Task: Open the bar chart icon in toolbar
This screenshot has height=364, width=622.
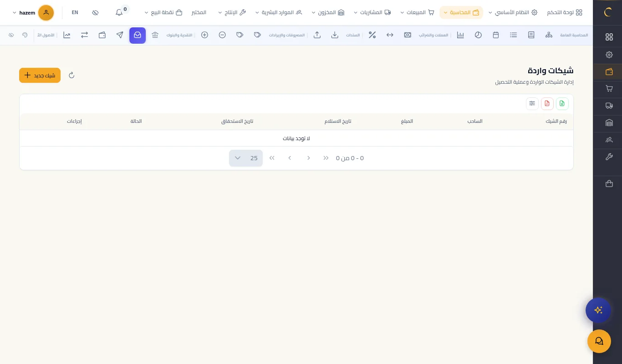Action: click(x=460, y=35)
